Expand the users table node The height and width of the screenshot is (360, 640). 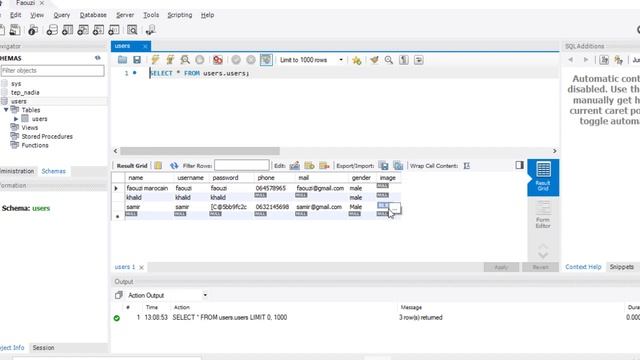coord(16,119)
